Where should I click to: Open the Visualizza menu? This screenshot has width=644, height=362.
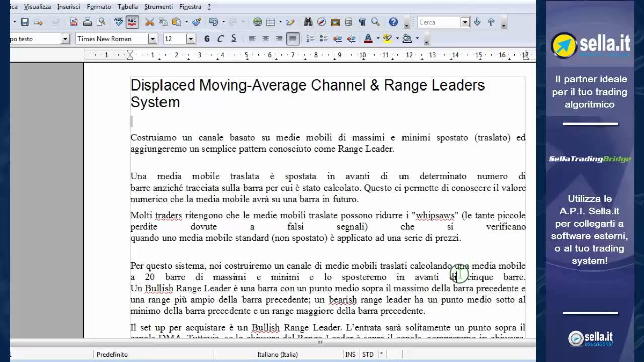tap(37, 7)
